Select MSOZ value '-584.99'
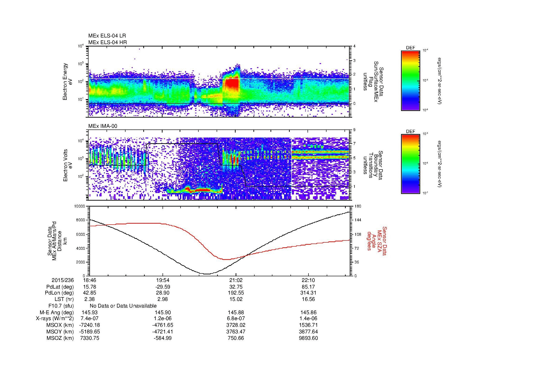555x392 pixels. 163,338
